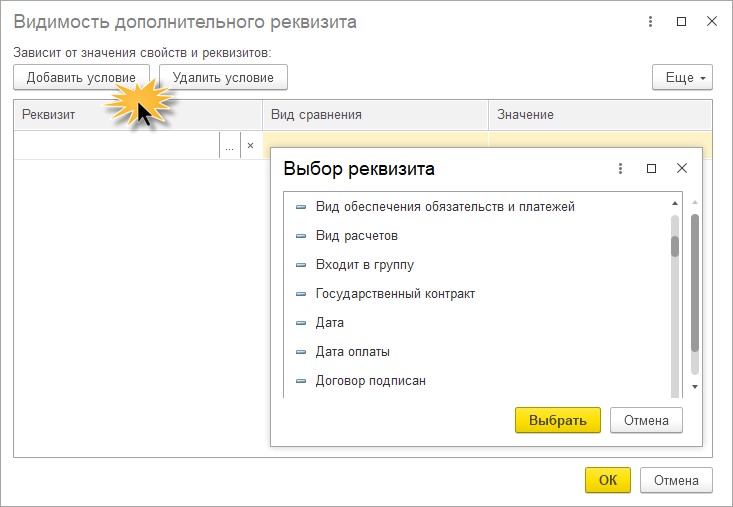Screen dimensions: 733x507
Task: Select the 'Дата оплаты' attribute
Action: (352, 352)
